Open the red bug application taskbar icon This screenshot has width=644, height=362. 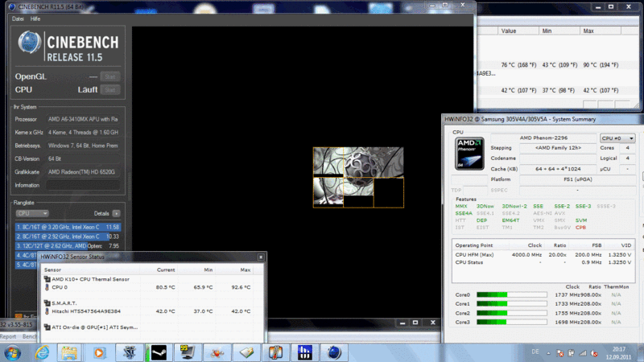[217, 353]
